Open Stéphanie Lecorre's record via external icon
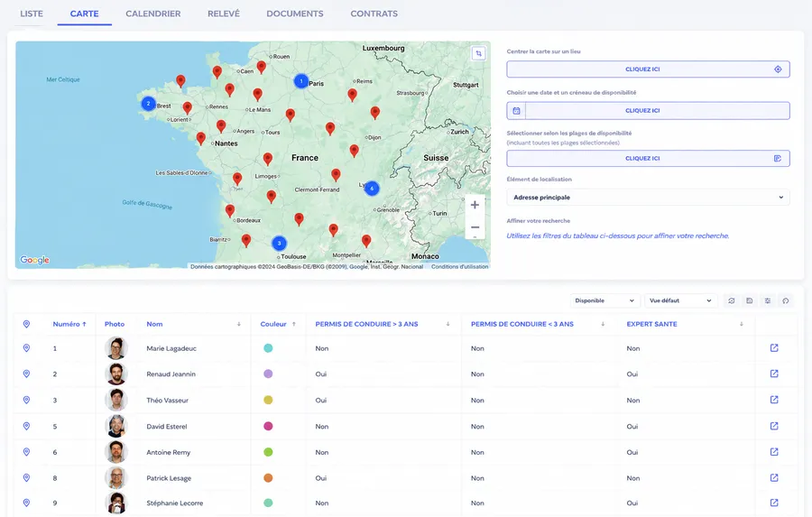Screen dimensions: 812x517 [774, 503]
